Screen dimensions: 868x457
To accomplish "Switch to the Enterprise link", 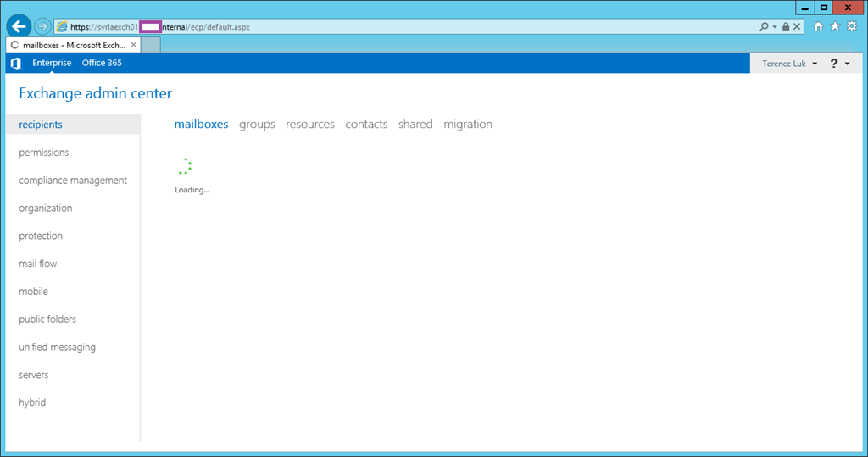I will coord(52,63).
